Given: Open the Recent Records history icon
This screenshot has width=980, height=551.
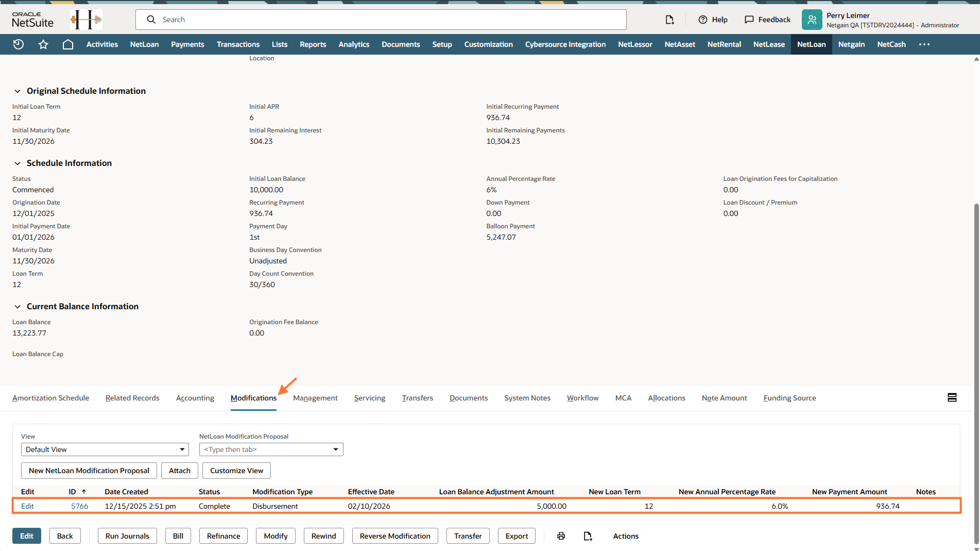Looking at the screenshot, I should pyautogui.click(x=19, y=44).
